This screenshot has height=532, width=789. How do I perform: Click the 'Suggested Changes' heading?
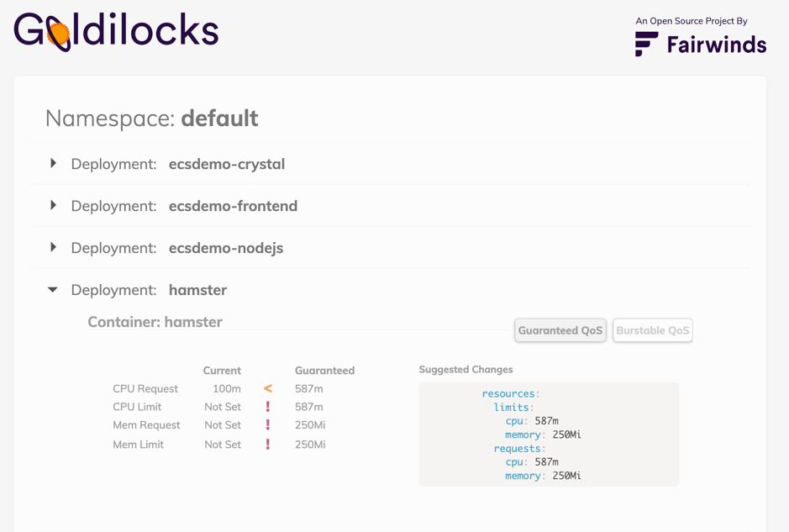click(x=466, y=370)
